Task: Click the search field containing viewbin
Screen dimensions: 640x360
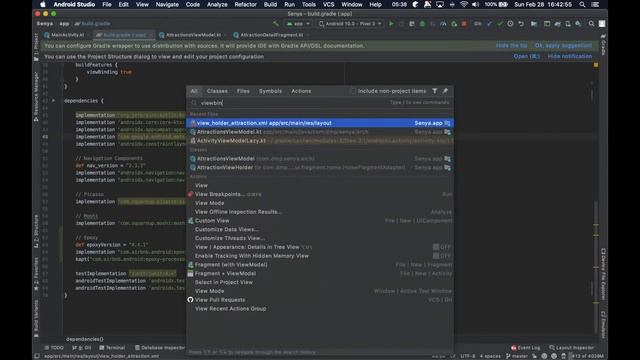Action: (320, 103)
